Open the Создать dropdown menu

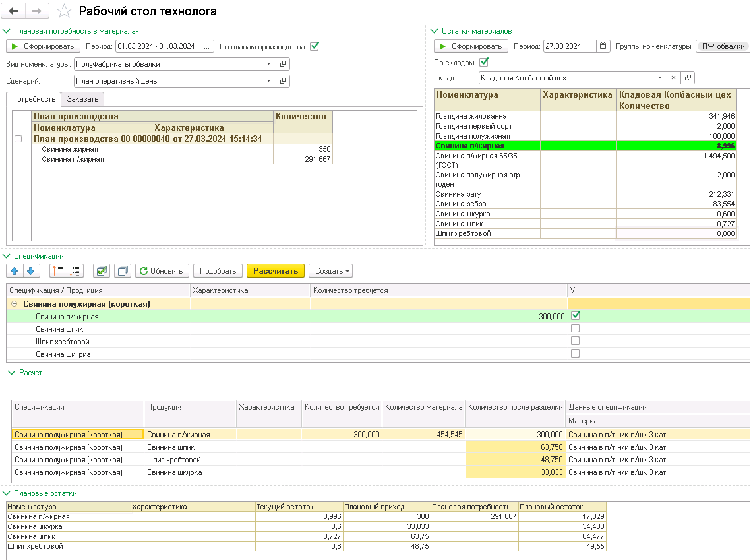(x=330, y=271)
